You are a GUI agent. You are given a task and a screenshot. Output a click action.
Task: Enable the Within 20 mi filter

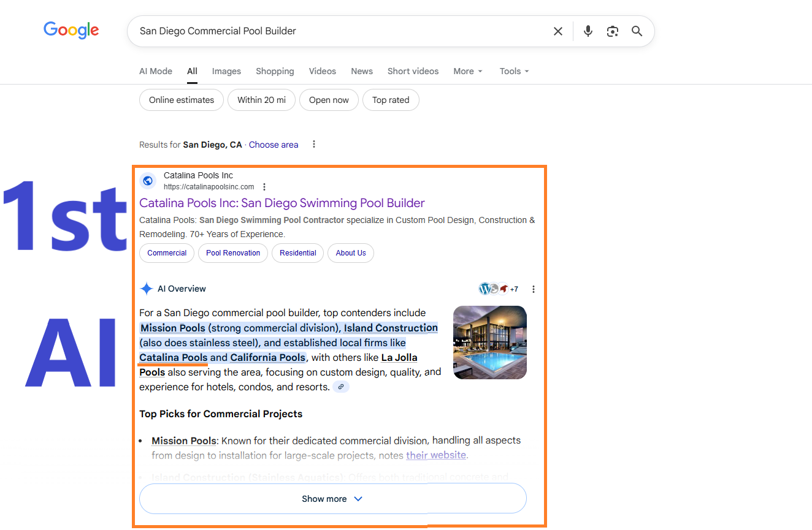pos(261,100)
